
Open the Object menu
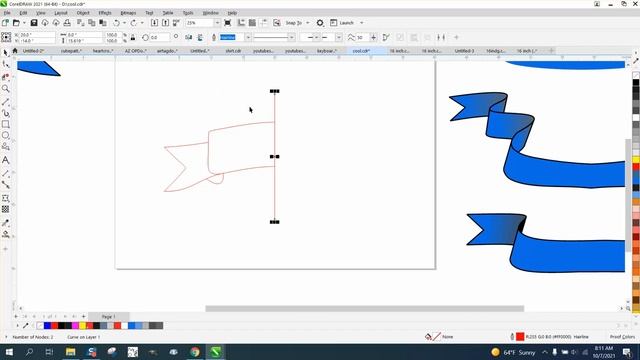point(83,13)
